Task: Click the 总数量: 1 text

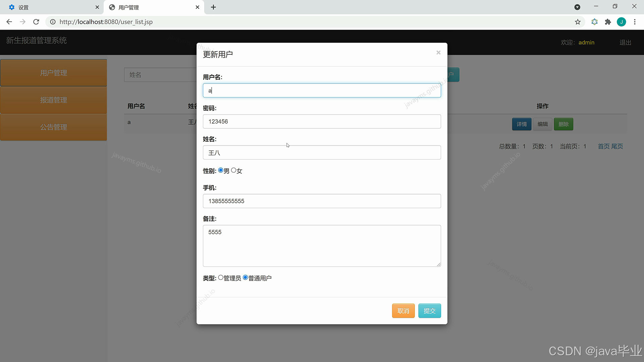Action: click(x=512, y=146)
